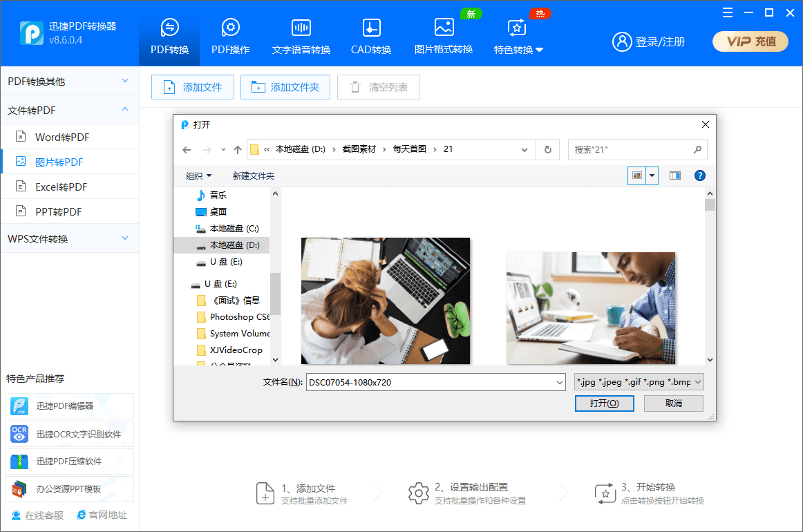Toggle the preview pane icon
This screenshot has width=803, height=532.
coord(675,175)
